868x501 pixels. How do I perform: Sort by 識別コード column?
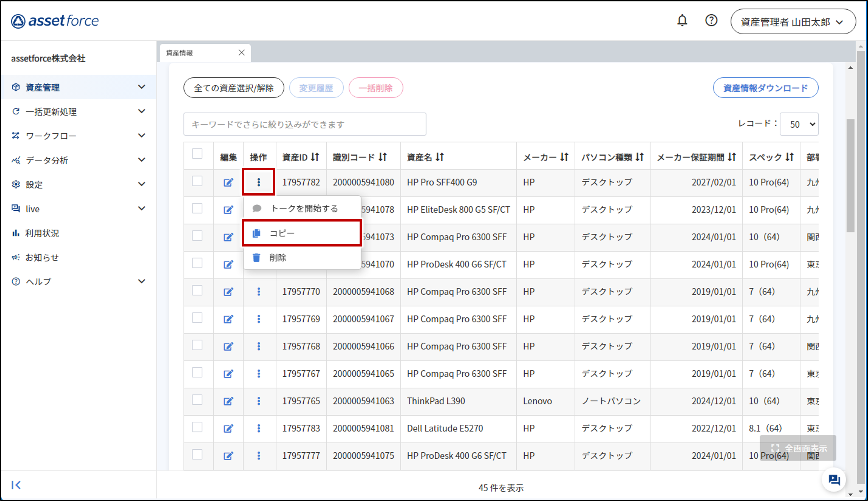click(x=383, y=157)
